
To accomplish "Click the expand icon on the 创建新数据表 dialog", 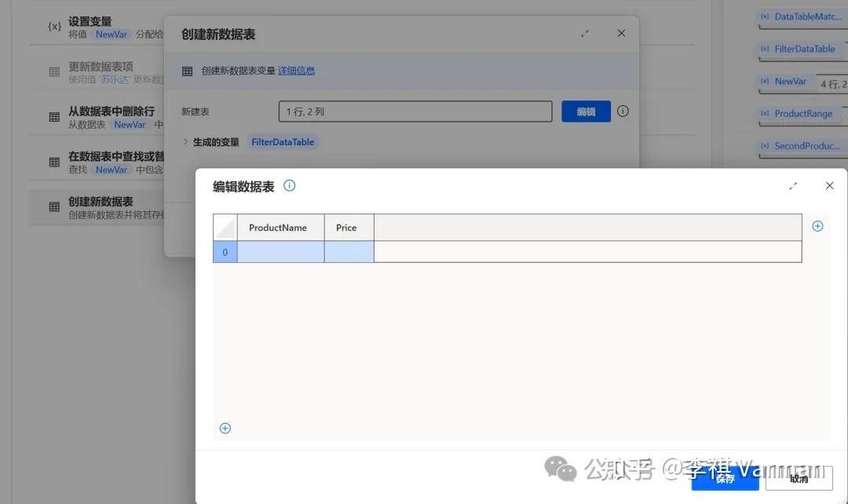I will click(584, 33).
